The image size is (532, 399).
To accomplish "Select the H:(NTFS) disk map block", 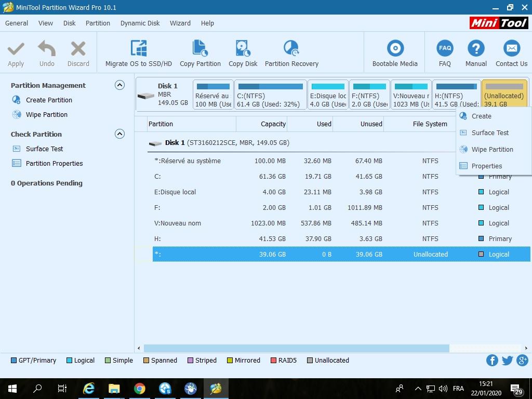I will (456, 95).
